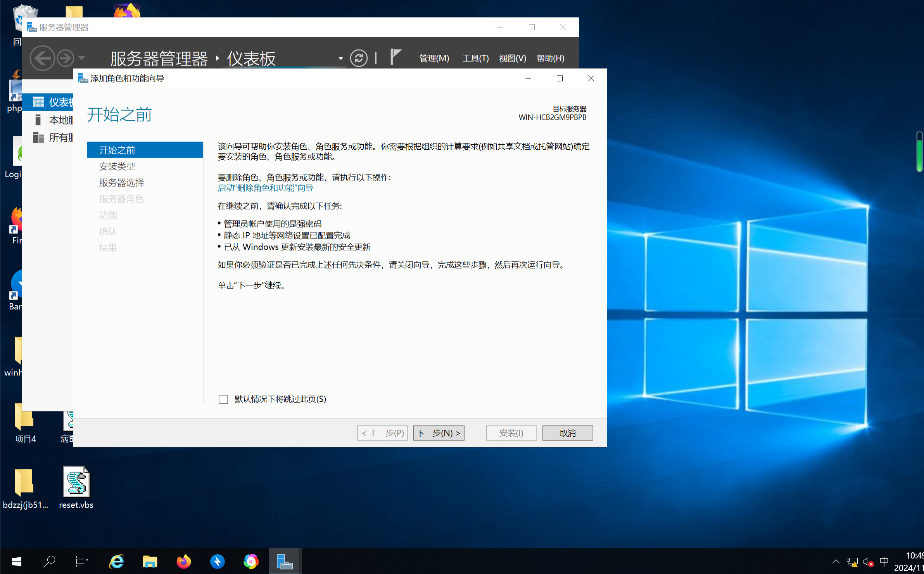Image resolution: width=924 pixels, height=574 pixels.
Task: Switch the 中 input method indicator
Action: click(x=884, y=561)
